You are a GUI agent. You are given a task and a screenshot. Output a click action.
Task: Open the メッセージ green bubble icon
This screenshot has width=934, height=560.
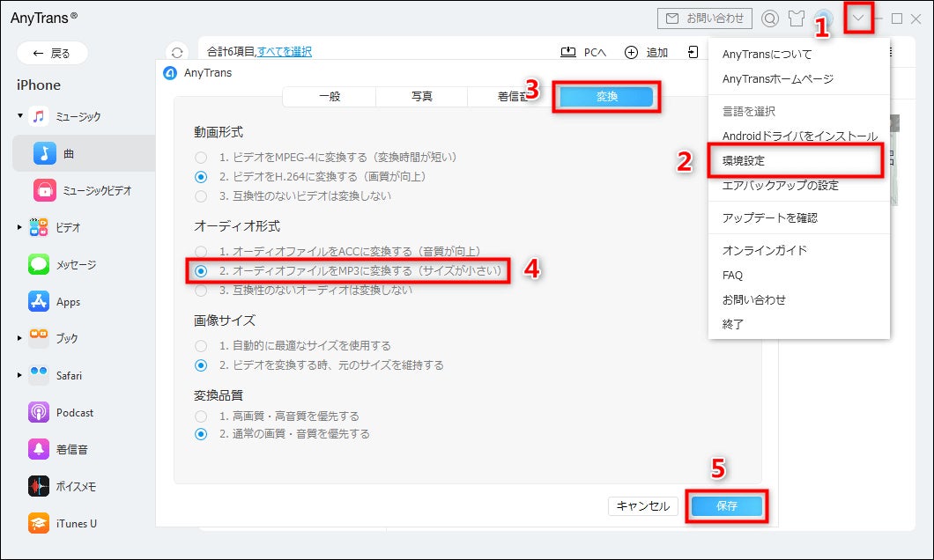(x=39, y=264)
